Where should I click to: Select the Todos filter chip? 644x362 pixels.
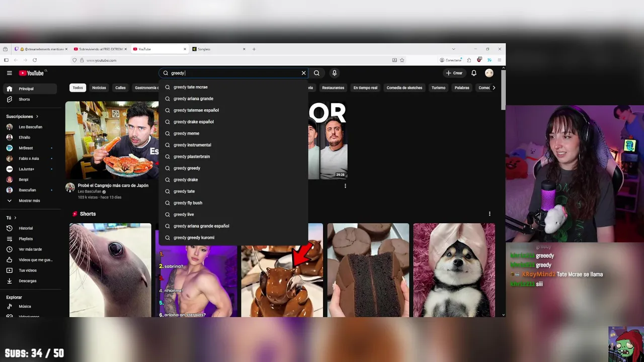pyautogui.click(x=77, y=87)
